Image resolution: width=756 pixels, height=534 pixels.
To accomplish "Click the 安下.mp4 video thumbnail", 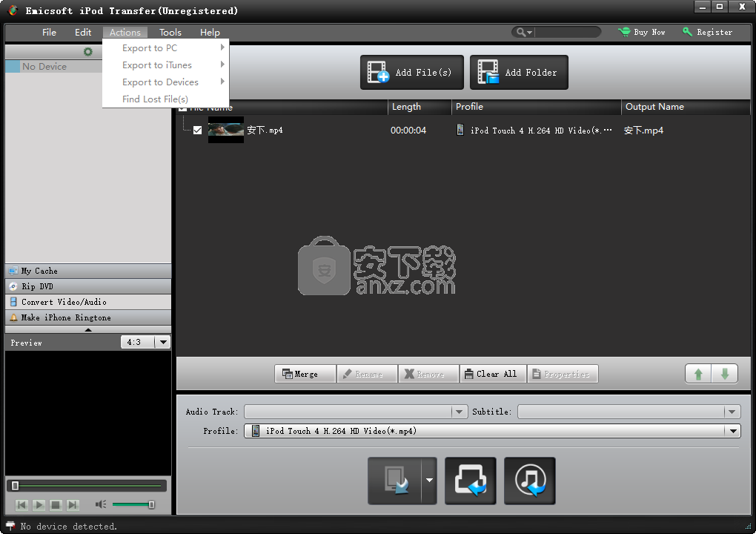I will pyautogui.click(x=225, y=130).
